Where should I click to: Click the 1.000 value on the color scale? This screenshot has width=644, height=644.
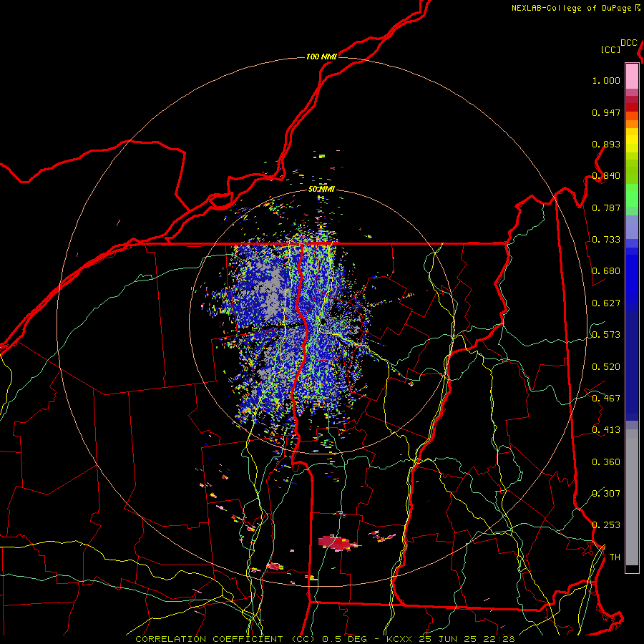click(x=606, y=80)
